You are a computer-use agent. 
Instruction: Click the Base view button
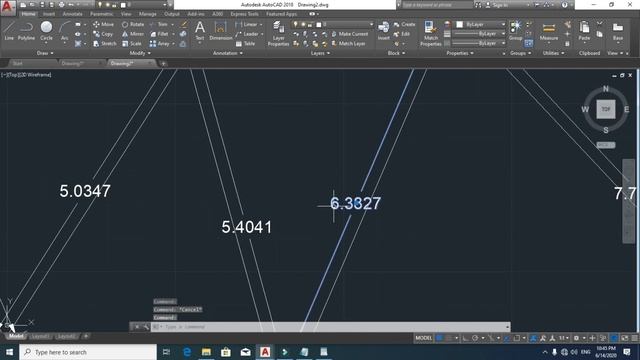coord(618,31)
